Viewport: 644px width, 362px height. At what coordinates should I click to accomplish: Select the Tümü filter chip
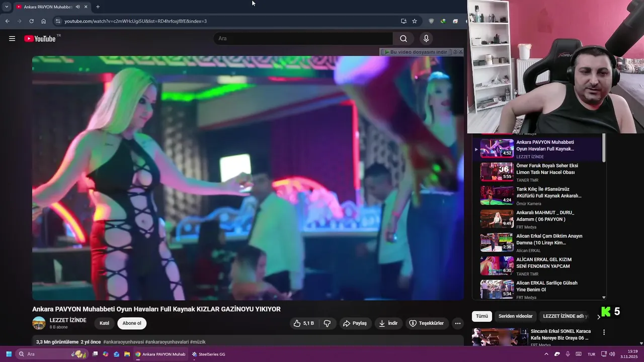[x=482, y=316]
